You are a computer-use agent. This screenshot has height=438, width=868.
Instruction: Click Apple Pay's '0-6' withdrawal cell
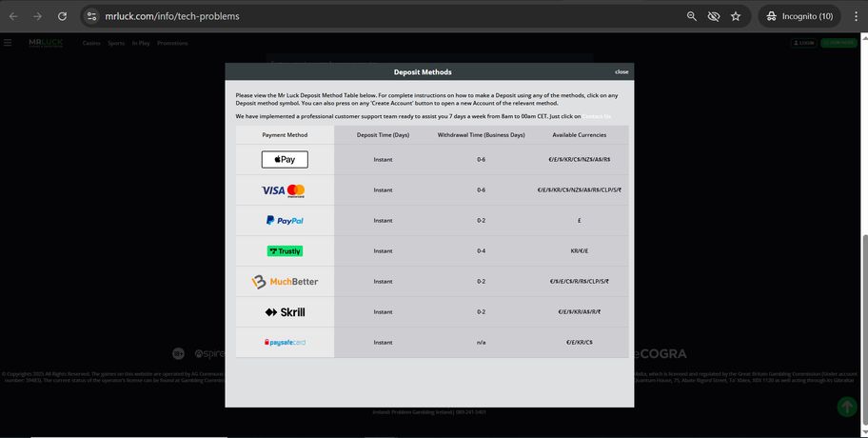click(x=481, y=159)
